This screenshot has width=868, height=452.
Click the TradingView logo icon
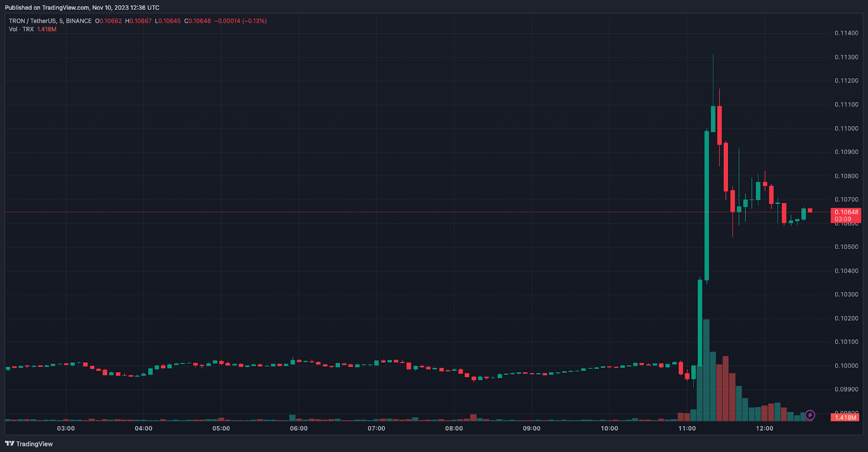tap(9, 444)
